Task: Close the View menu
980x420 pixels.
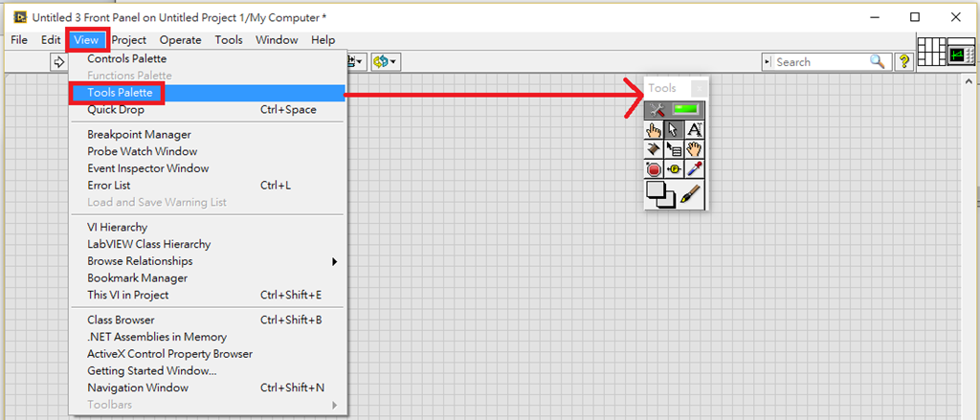Action: pyautogui.click(x=86, y=40)
